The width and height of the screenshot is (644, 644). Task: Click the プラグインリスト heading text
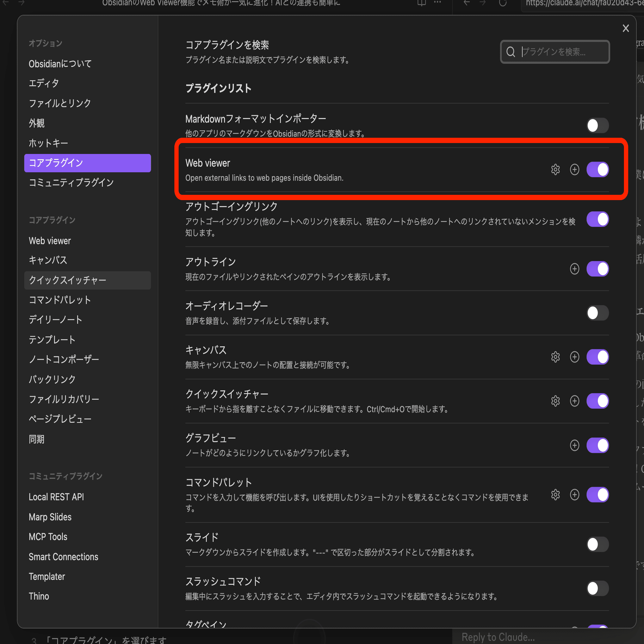(x=218, y=88)
